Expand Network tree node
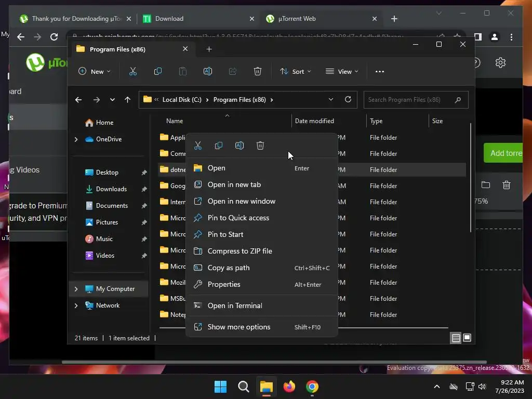Image resolution: width=532 pixels, height=399 pixels. (x=76, y=305)
